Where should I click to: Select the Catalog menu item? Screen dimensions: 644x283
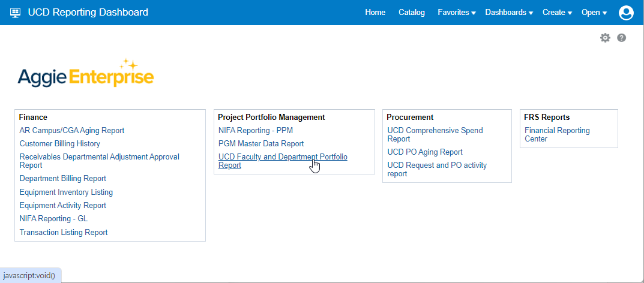click(x=412, y=13)
